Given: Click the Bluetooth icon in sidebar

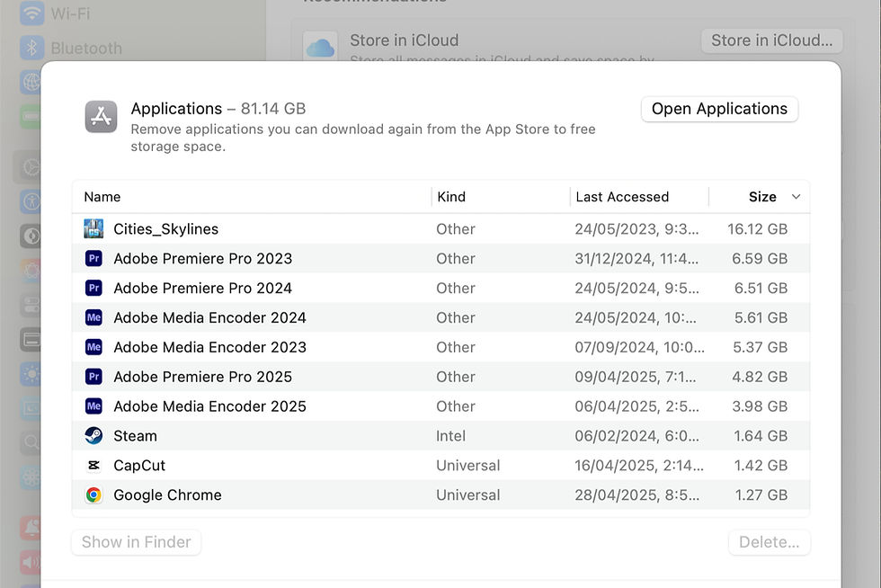Looking at the screenshot, I should (32, 48).
